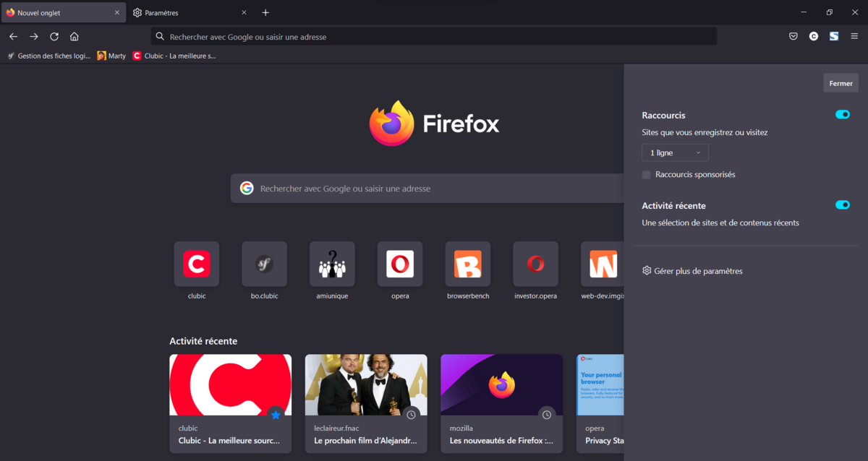This screenshot has width=868, height=461.
Task: Open the amiunique shortcut tile
Action: [x=332, y=264]
